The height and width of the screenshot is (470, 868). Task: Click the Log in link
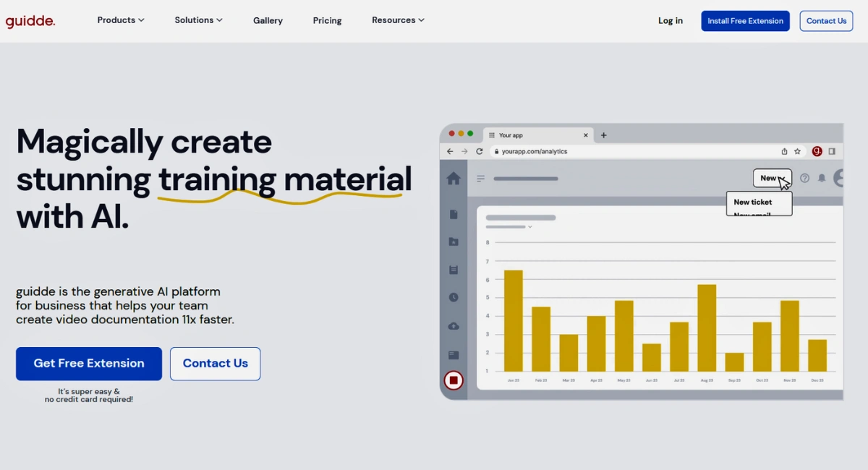coord(671,21)
